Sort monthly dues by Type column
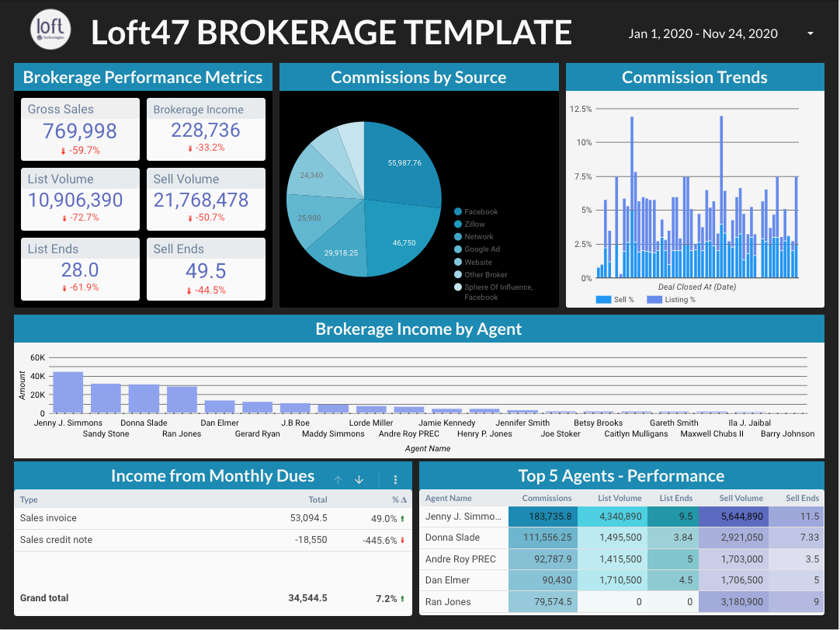This screenshot has width=840, height=630. (x=29, y=499)
